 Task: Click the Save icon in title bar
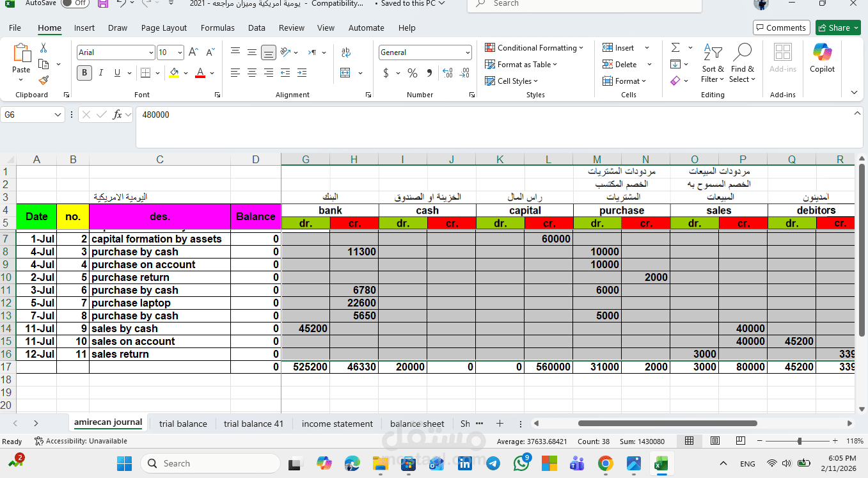point(102,4)
